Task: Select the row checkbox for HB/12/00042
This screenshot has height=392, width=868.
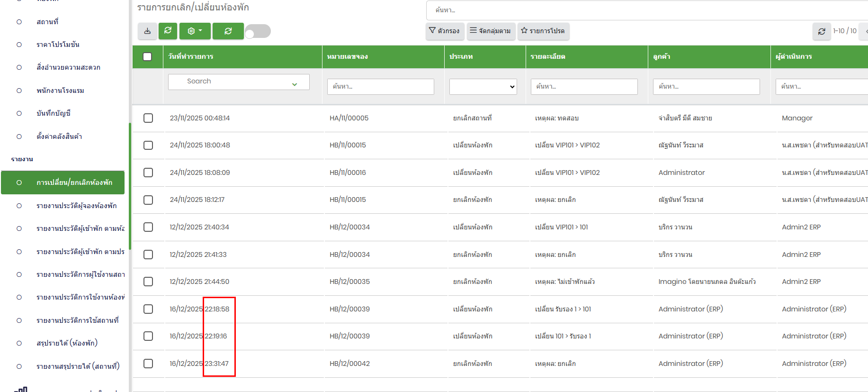Action: [148, 364]
